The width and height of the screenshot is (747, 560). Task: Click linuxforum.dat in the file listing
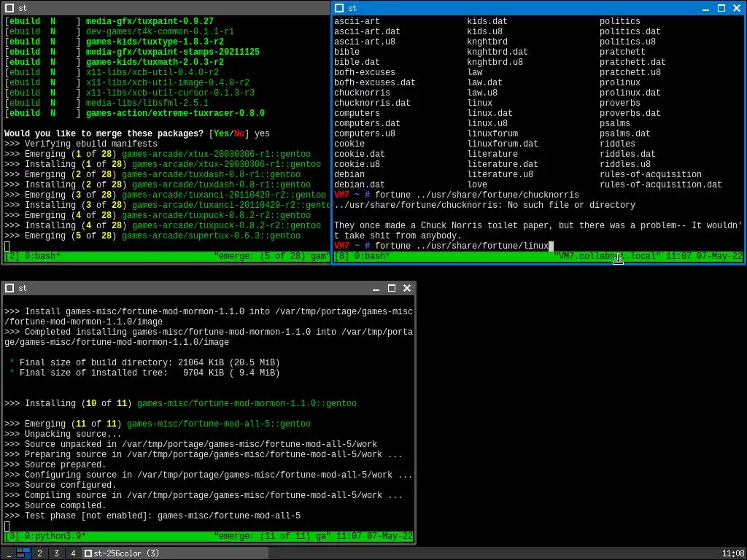[x=503, y=144]
